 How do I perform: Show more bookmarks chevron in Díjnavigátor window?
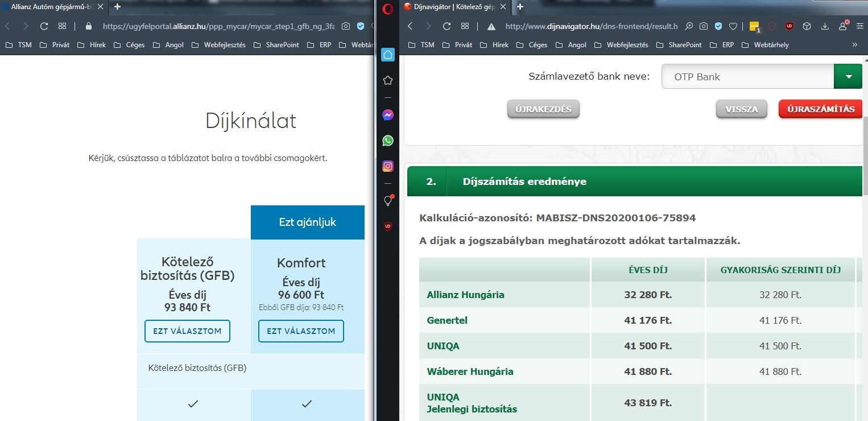tap(854, 45)
